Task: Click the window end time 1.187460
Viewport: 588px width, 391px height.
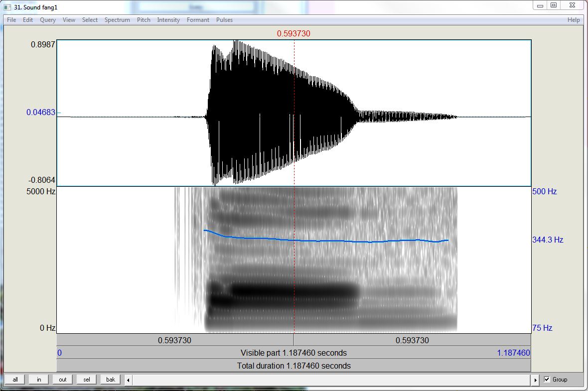Action: point(513,353)
